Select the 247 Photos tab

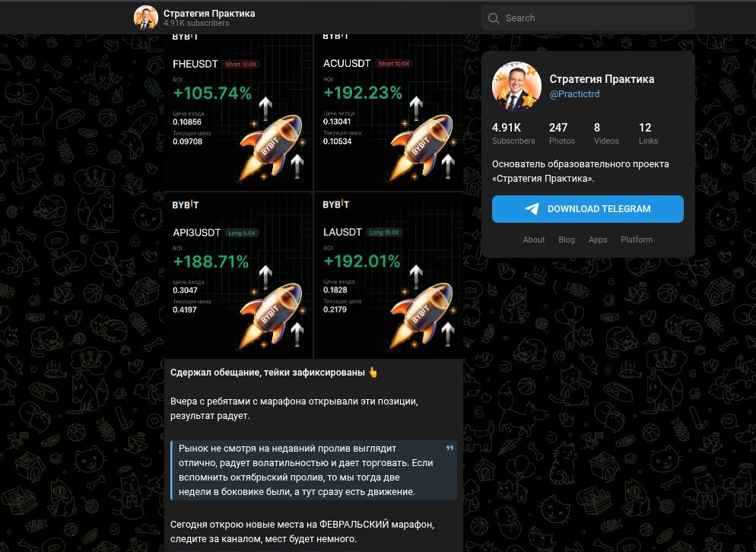click(x=562, y=134)
